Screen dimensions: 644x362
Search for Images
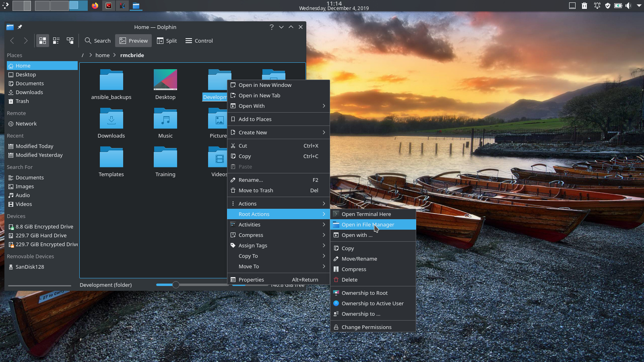click(x=42, y=186)
